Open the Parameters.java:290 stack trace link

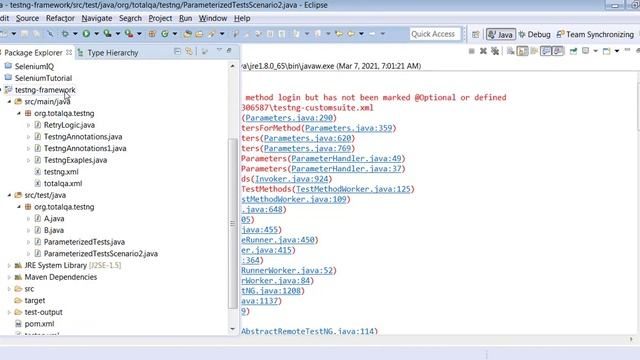[x=289, y=118]
